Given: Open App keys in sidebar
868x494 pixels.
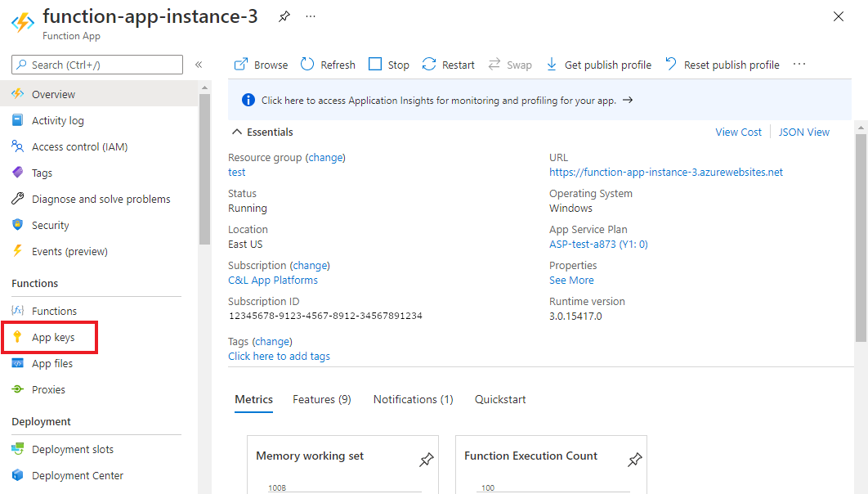Looking at the screenshot, I should tap(53, 337).
